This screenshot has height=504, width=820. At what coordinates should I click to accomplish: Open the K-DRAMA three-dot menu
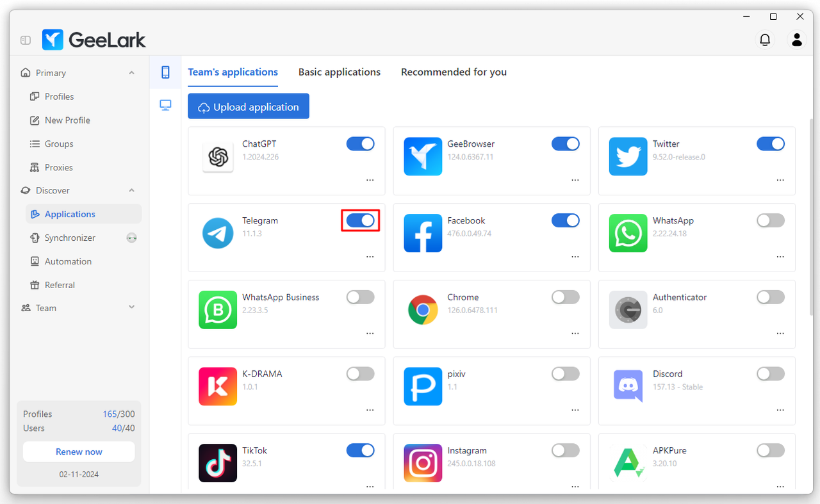(370, 410)
